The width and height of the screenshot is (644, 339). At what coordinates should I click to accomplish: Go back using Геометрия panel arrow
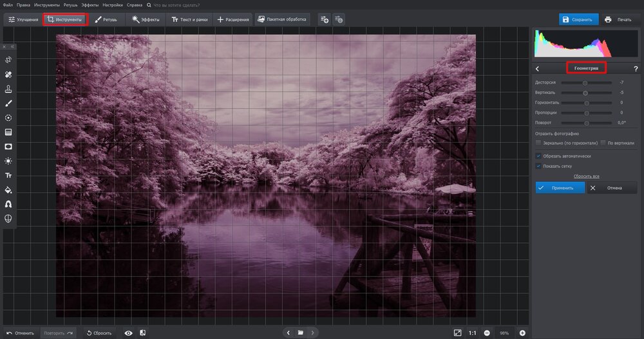[537, 68]
